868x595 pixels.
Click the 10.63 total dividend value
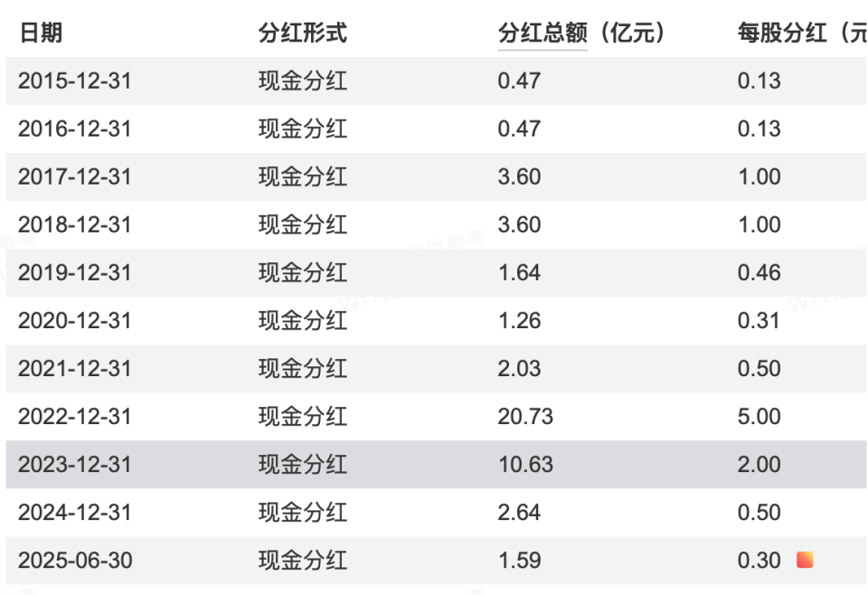coord(525,464)
